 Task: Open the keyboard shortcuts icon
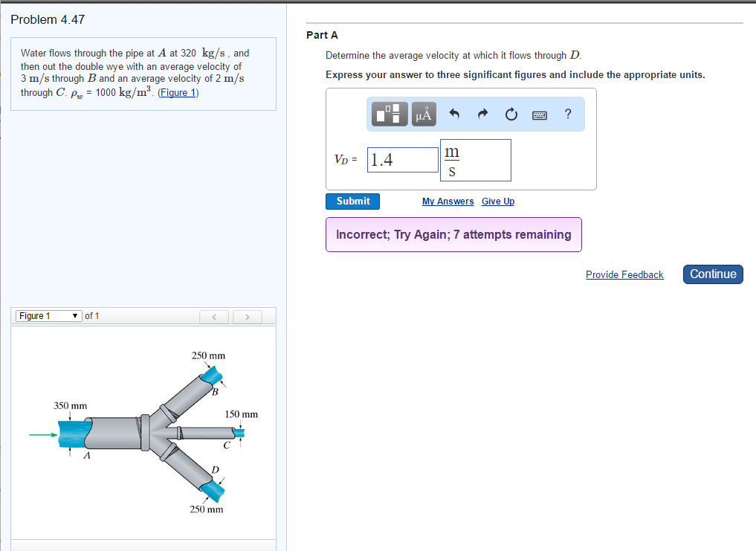pyautogui.click(x=540, y=114)
